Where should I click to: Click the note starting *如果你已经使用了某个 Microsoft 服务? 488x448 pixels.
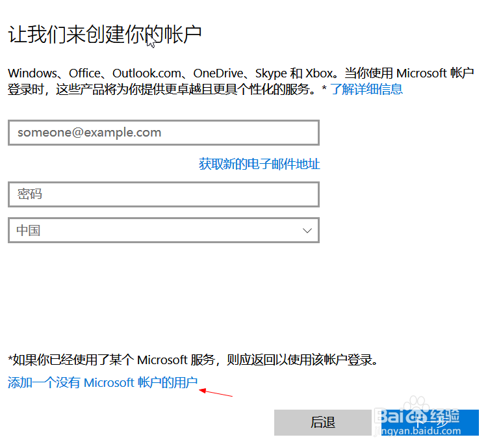(x=193, y=360)
